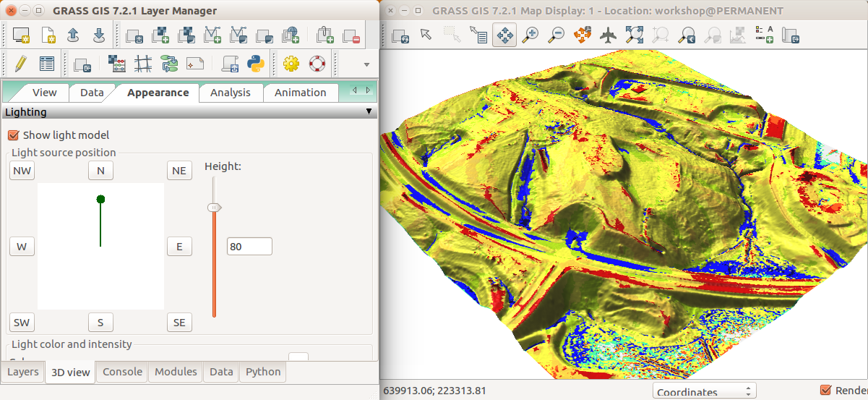Open the Layers tab at bottom
868x400 pixels.
23,372
